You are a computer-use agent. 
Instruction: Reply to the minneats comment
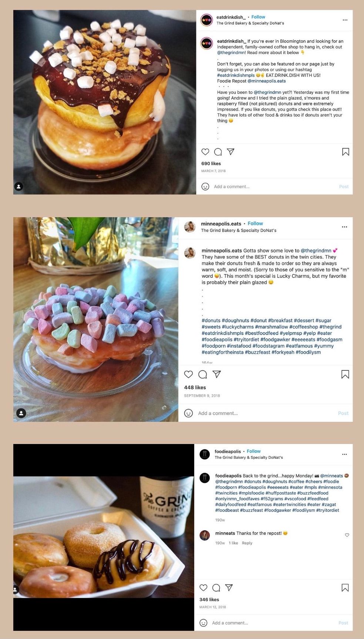coord(247,543)
